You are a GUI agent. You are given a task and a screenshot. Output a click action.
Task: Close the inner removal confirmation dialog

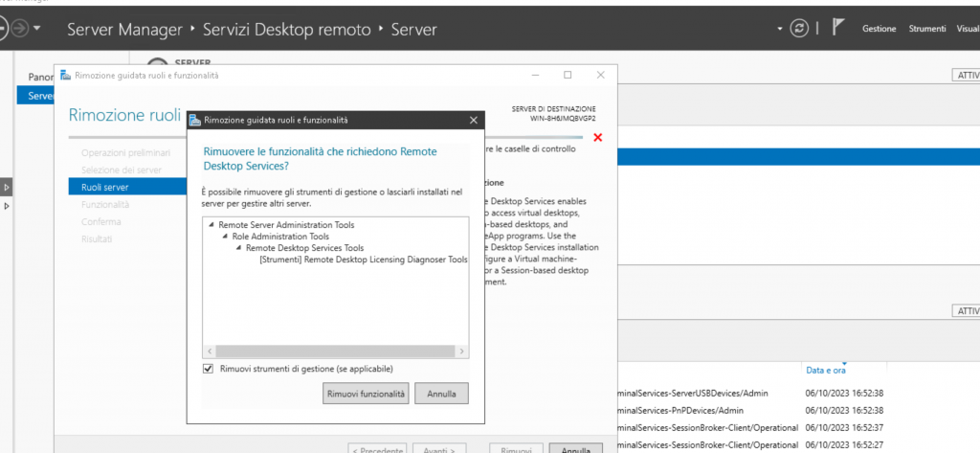coord(473,120)
